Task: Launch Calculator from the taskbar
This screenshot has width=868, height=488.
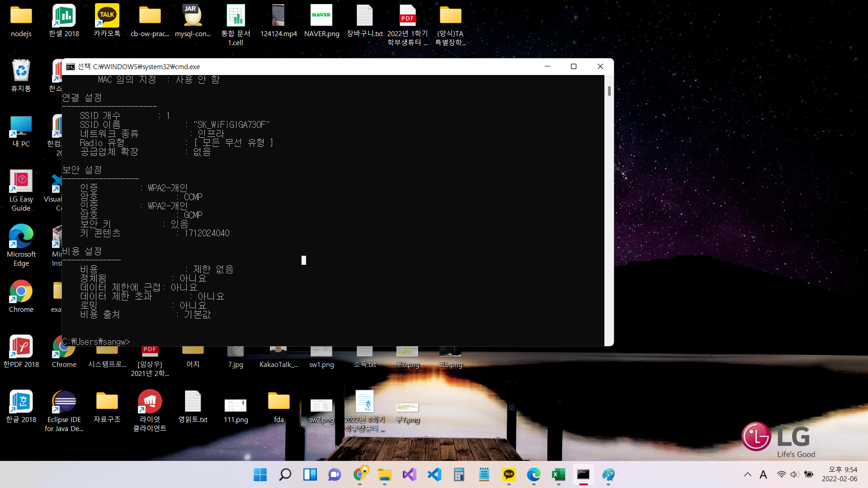Action: pyautogui.click(x=459, y=474)
